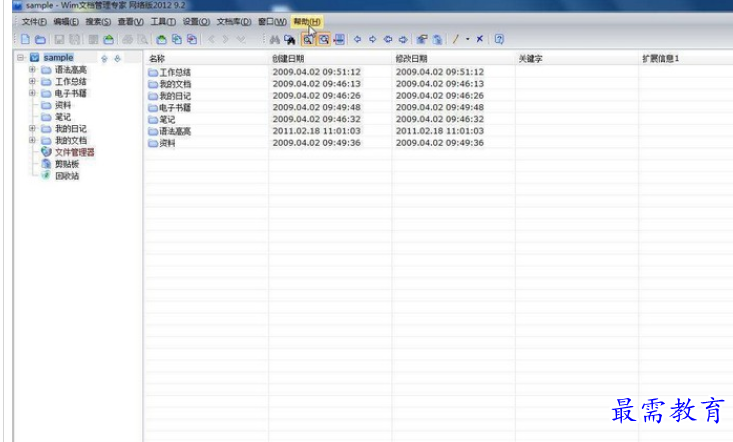Click creation date 2011.02.18 11:01:03 cell
The width and height of the screenshot is (733, 442).
click(316, 131)
